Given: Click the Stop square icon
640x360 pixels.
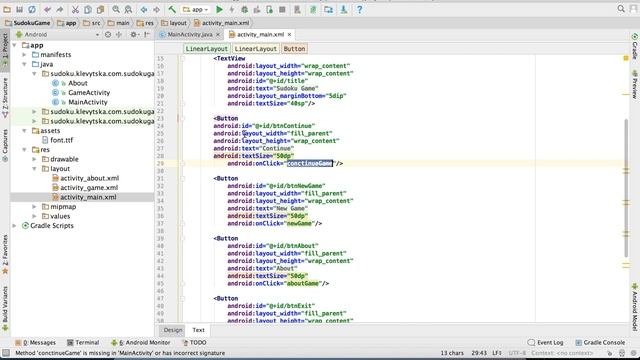Looking at the screenshot, I should [x=282, y=9].
